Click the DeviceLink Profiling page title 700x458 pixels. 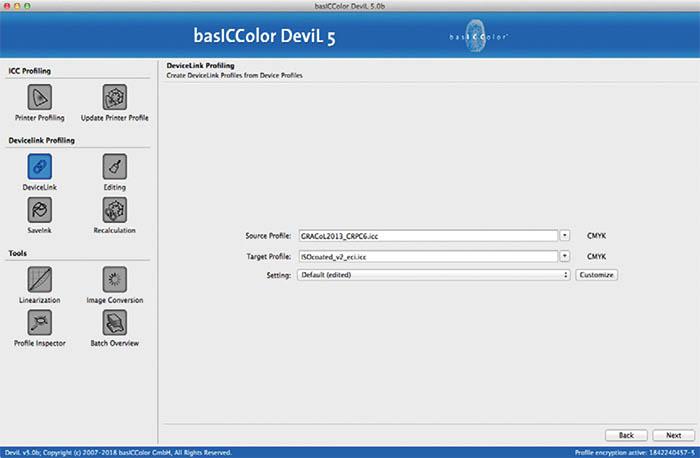coord(200,66)
